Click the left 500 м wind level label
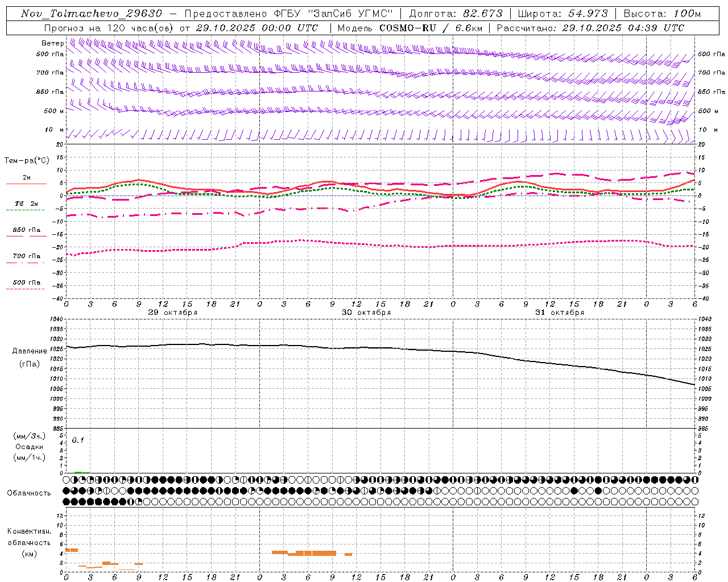Screen dimensions: 728x582 click(x=54, y=111)
